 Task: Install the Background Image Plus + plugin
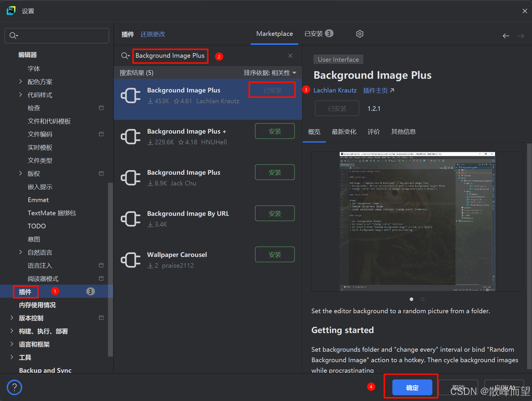tap(275, 131)
